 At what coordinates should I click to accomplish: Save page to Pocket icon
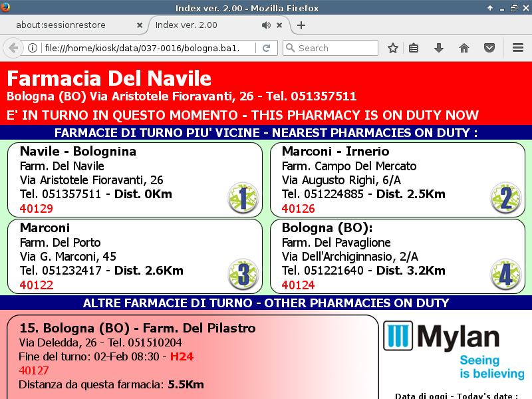coord(489,48)
